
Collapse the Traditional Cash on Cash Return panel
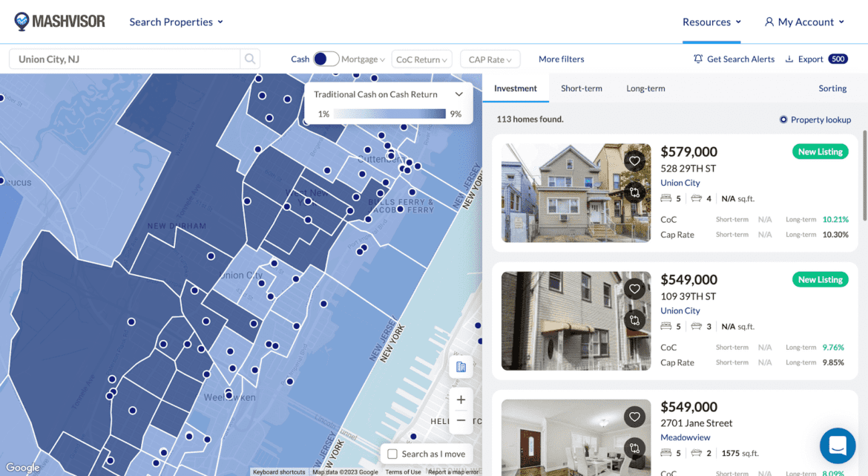pyautogui.click(x=458, y=94)
